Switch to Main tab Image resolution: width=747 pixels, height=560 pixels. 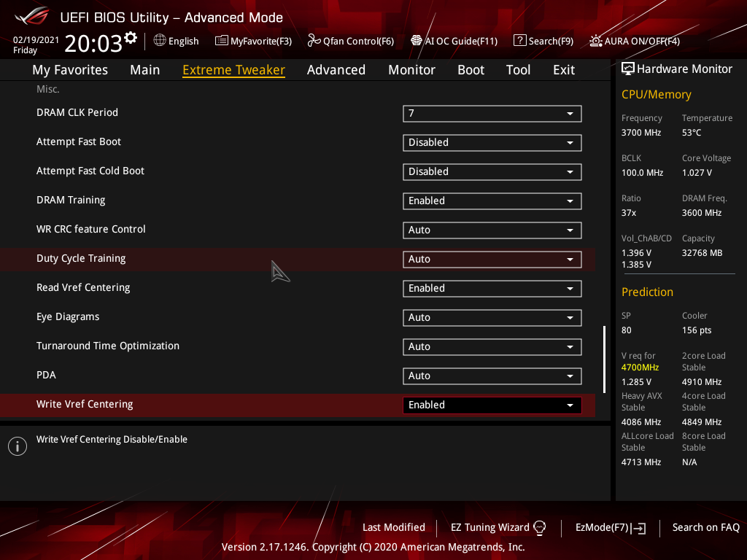pos(145,70)
